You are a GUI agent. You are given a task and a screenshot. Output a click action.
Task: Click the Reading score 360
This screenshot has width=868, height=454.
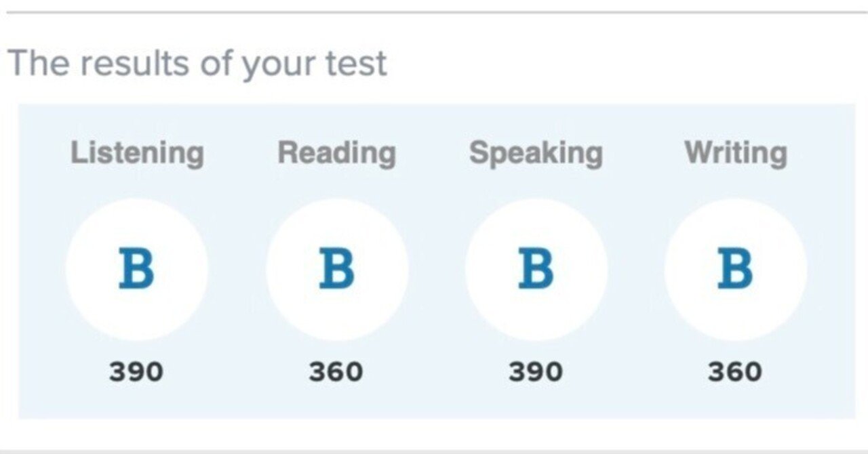[x=336, y=372]
